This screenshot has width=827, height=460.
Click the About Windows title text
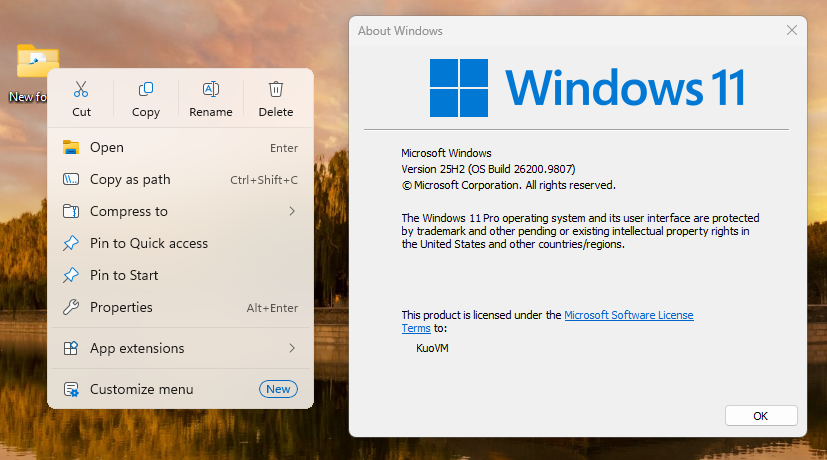[x=400, y=31]
